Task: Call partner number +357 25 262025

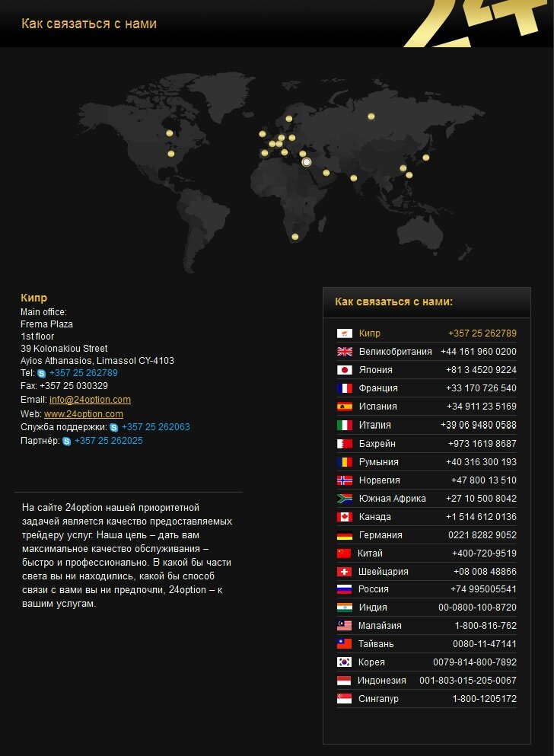Action: coord(108,441)
